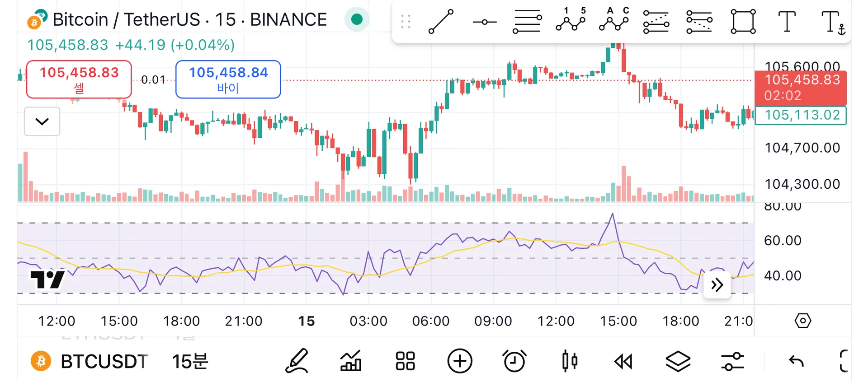Viewport: 868px width, 382px height.
Task: Open the alert clock icon
Action: pos(514,361)
